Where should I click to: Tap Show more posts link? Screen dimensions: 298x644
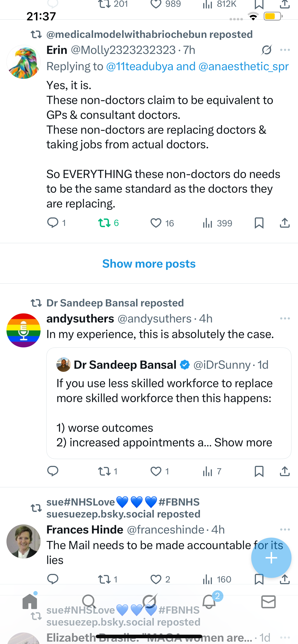149,264
